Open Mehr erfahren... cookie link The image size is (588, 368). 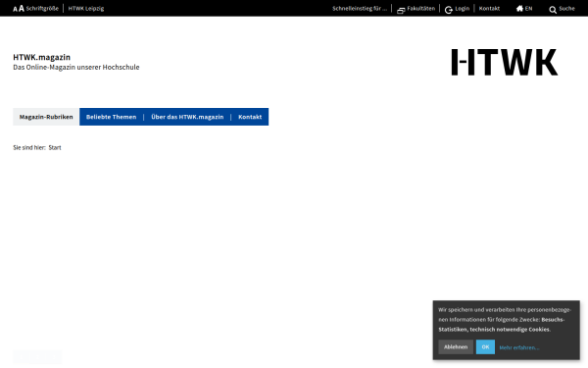coord(519,347)
